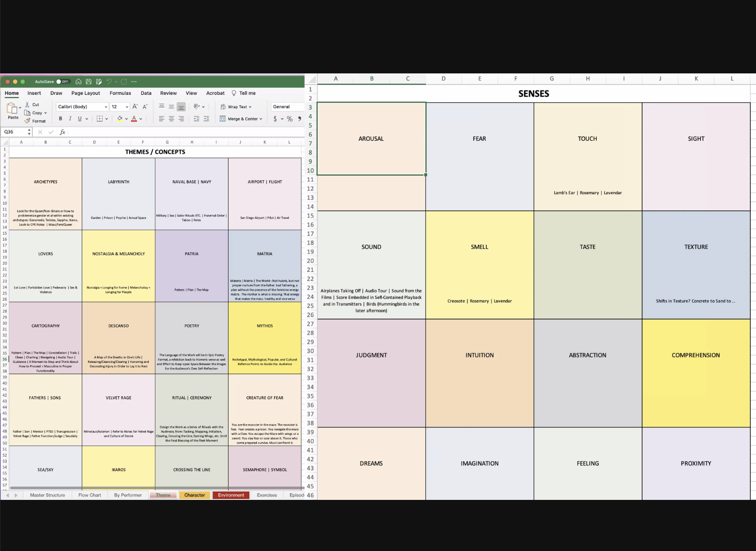Click the dollar currency format icon
Viewport: 756px width, 551px height.
pyautogui.click(x=275, y=119)
